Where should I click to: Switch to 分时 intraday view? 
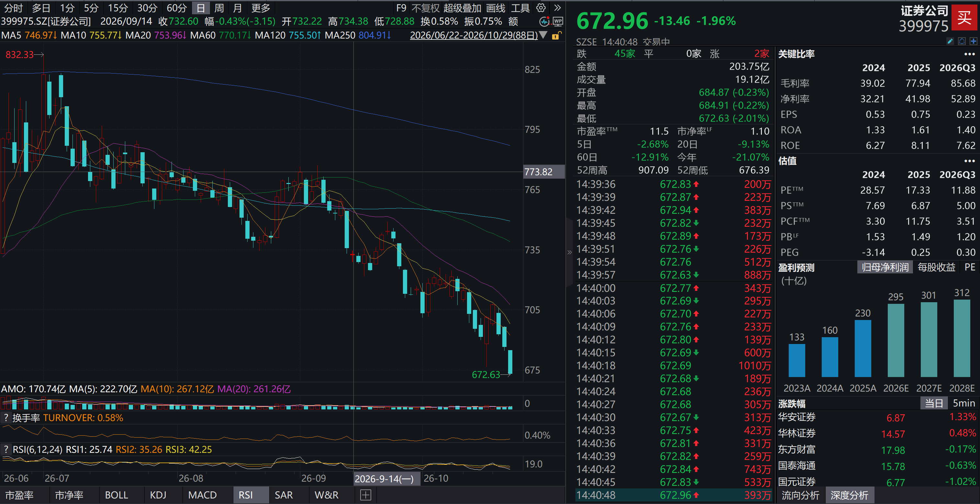13,8
